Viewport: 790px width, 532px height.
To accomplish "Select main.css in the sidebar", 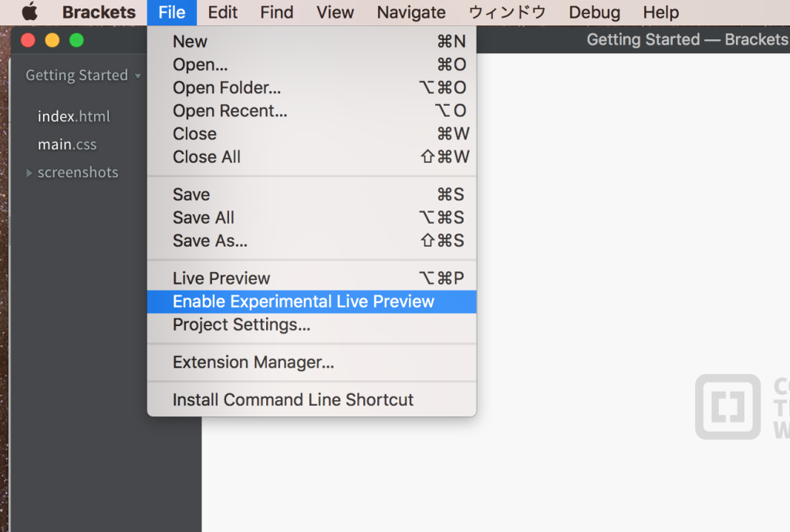I will [67, 145].
